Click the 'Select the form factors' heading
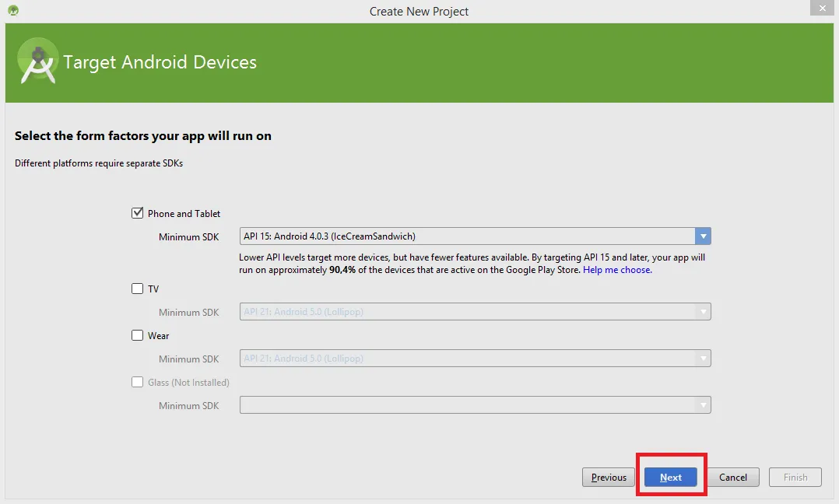 tap(143, 136)
